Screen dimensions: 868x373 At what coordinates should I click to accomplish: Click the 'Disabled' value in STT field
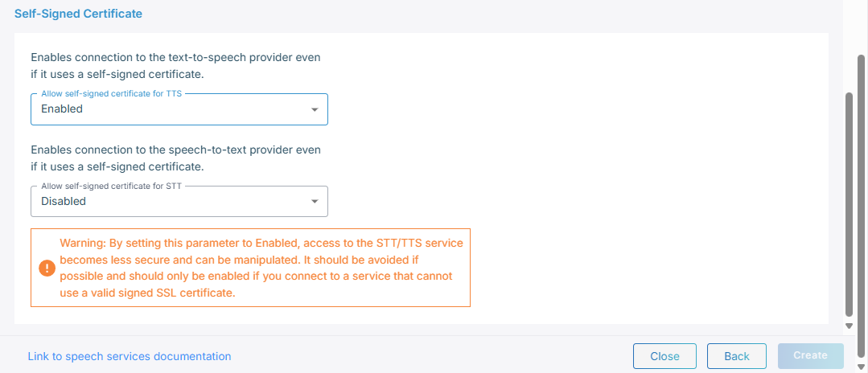point(64,201)
